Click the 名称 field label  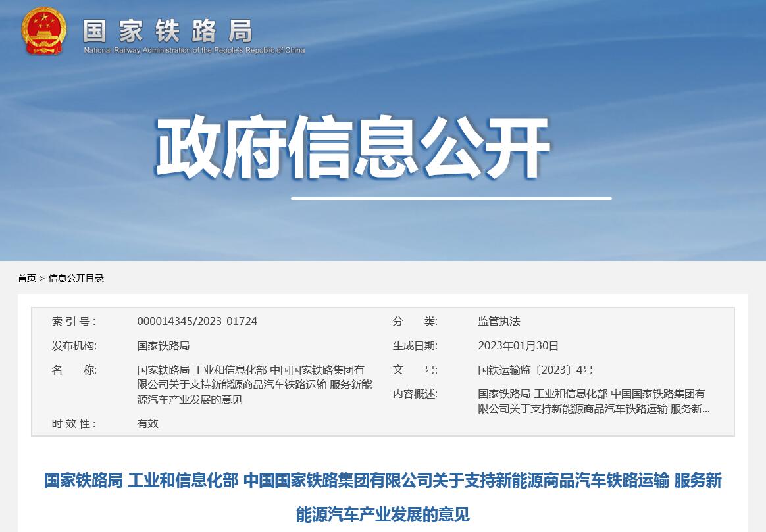pyautogui.click(x=74, y=370)
